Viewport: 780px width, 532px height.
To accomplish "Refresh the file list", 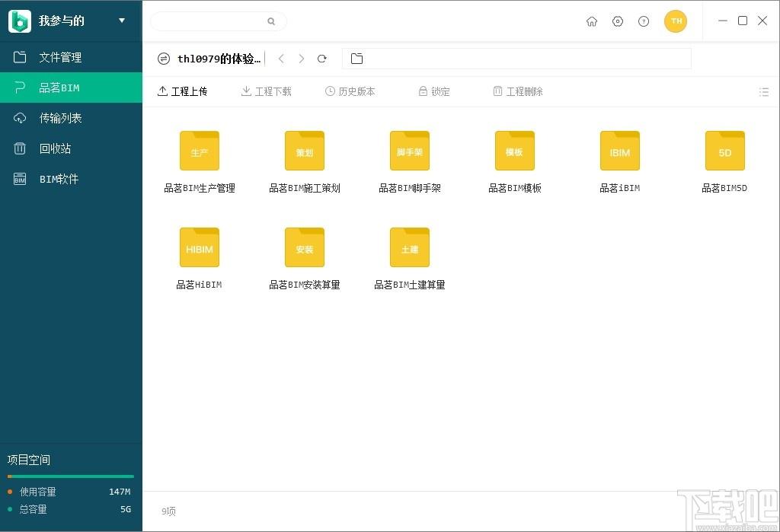I will pyautogui.click(x=322, y=59).
